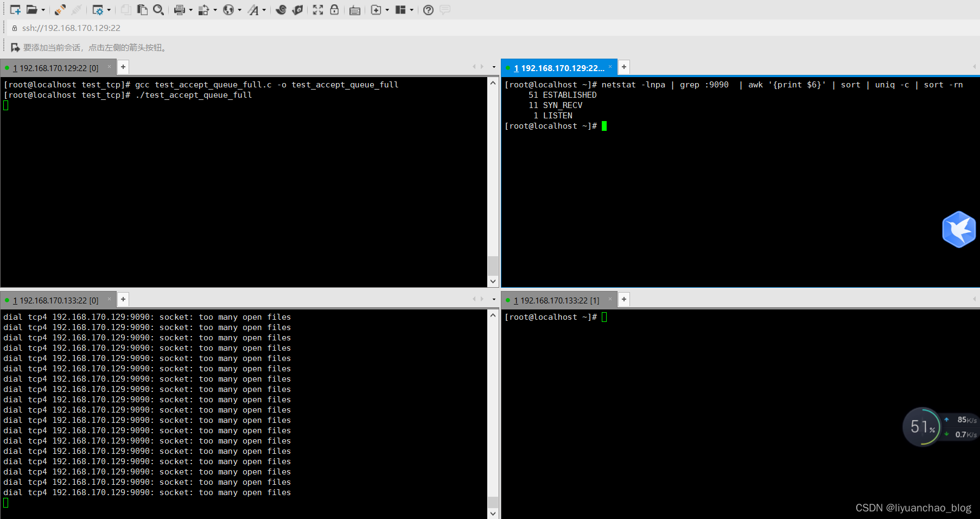The width and height of the screenshot is (980, 519).
Task: Click right tab-scroll arrow in top-left pane
Action: 482,67
